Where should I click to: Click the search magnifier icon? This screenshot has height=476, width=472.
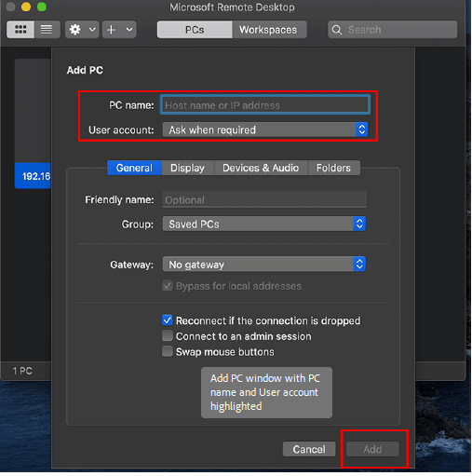337,30
